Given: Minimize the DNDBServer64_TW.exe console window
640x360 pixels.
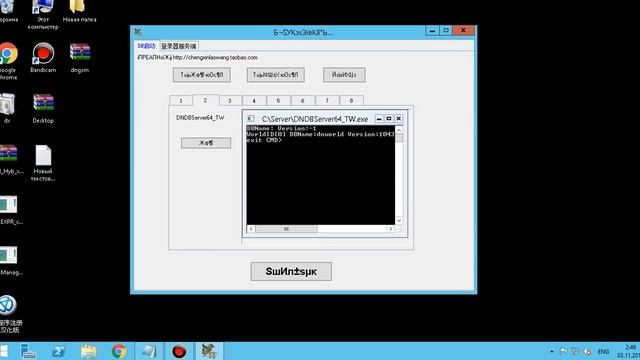Looking at the screenshot, I should pyautogui.click(x=379, y=119).
